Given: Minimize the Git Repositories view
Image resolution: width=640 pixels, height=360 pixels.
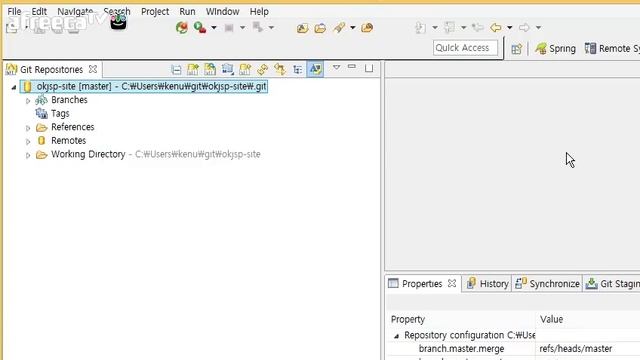Looking at the screenshot, I should (x=352, y=67).
